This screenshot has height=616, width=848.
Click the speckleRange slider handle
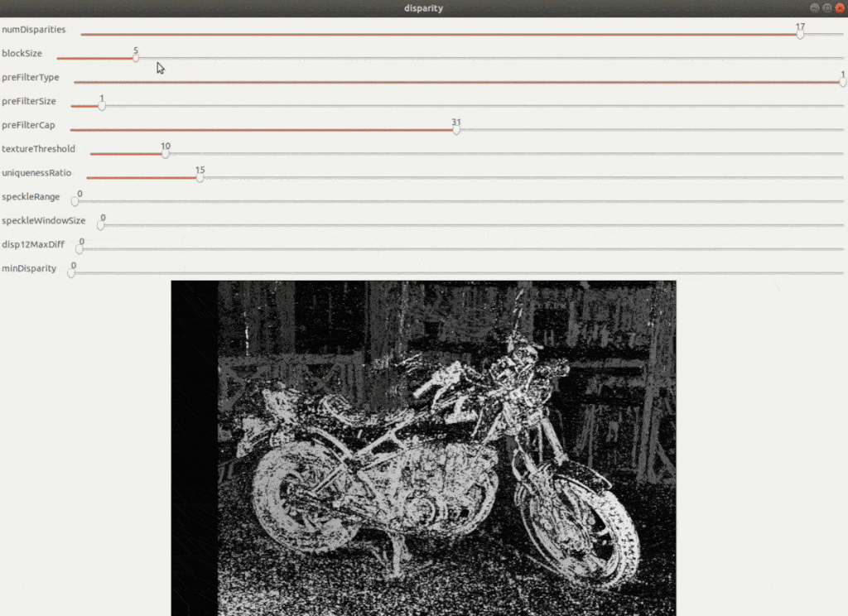pos(75,201)
